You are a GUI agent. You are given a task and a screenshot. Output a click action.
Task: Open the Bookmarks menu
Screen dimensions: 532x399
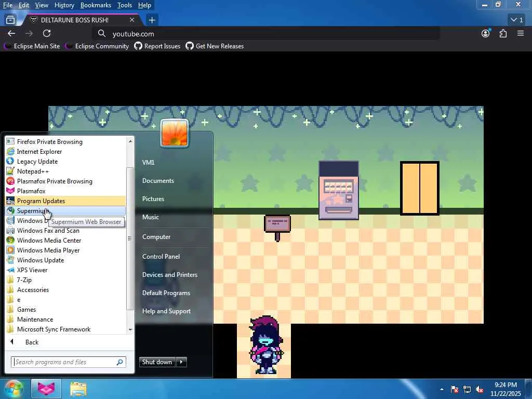pos(96,5)
